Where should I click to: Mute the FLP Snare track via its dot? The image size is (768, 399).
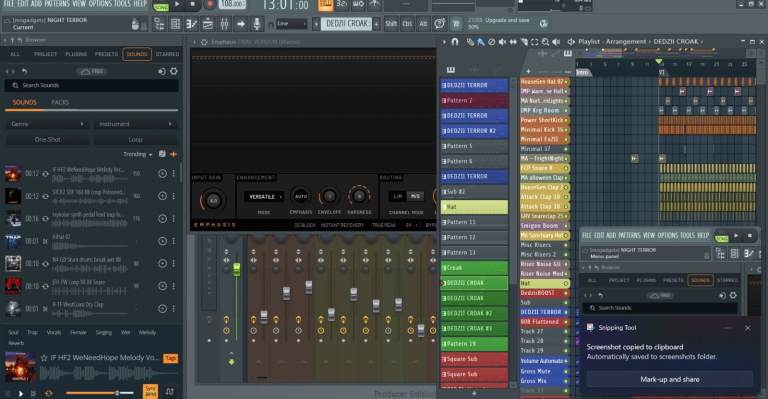[566, 168]
